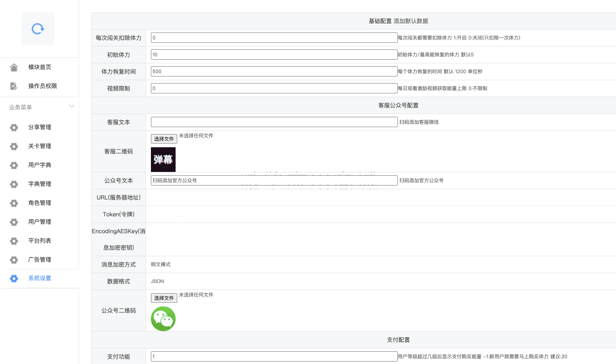
Task: Open 字典管理 menu entry
Action: [39, 184]
